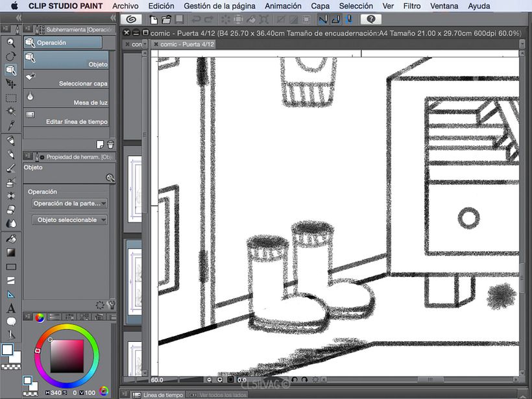Delete sub tool with trash icon
The width and height of the screenshot is (532, 399).
click(110, 145)
